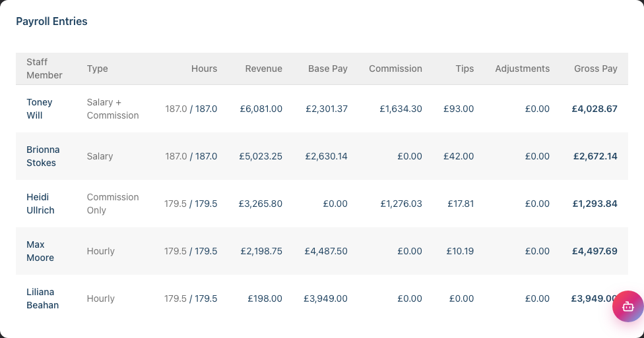Viewport: 644px width, 338px height.
Task: Select staff member Heidi Ullrich
Action: click(x=40, y=204)
